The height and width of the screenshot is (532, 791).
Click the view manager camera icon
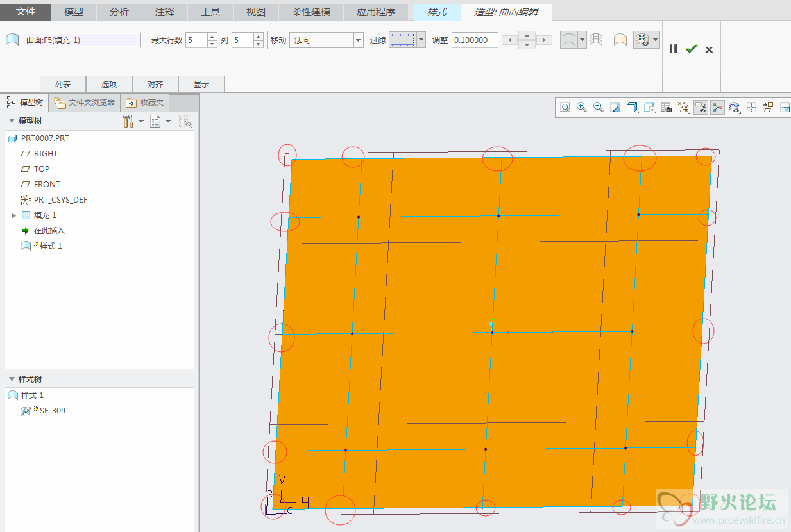pos(667,108)
